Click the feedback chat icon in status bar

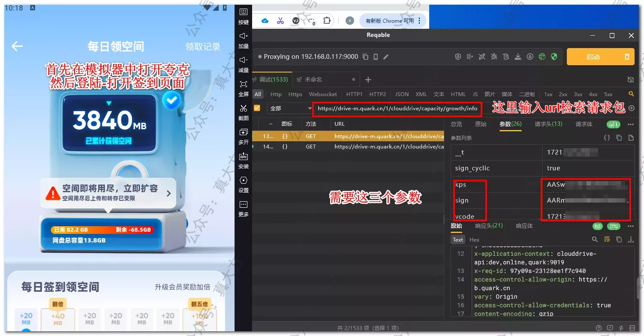610,328
